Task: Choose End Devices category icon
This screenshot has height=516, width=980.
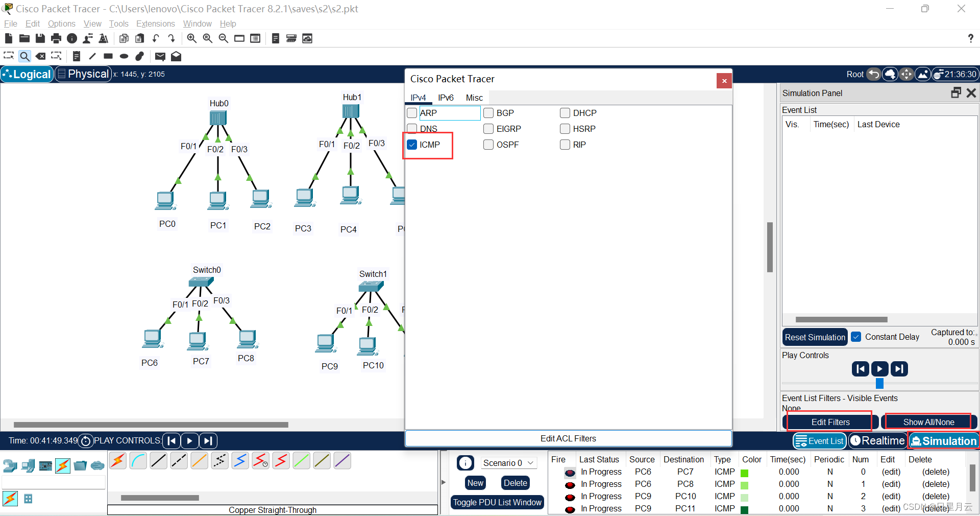Action: pyautogui.click(x=28, y=465)
